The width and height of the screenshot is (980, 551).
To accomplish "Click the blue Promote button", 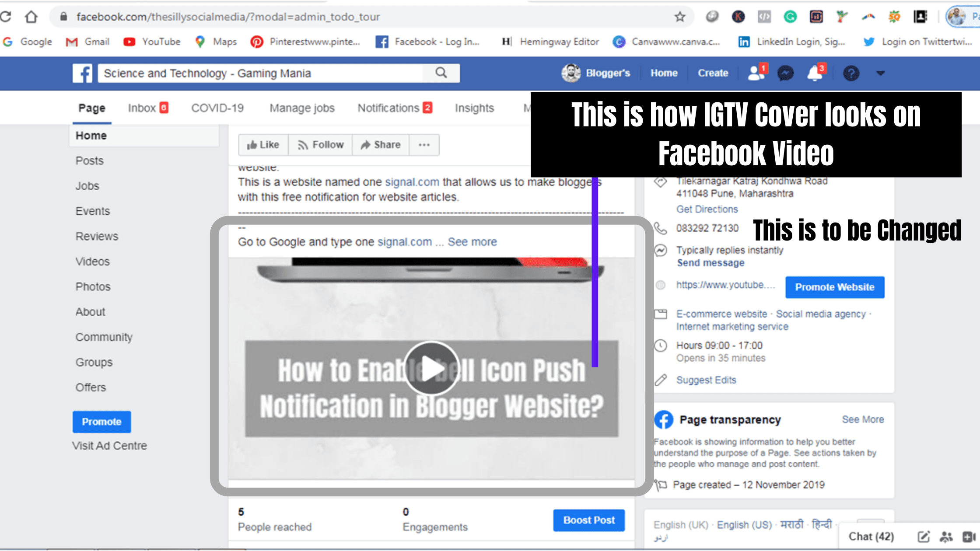I will 101,422.
